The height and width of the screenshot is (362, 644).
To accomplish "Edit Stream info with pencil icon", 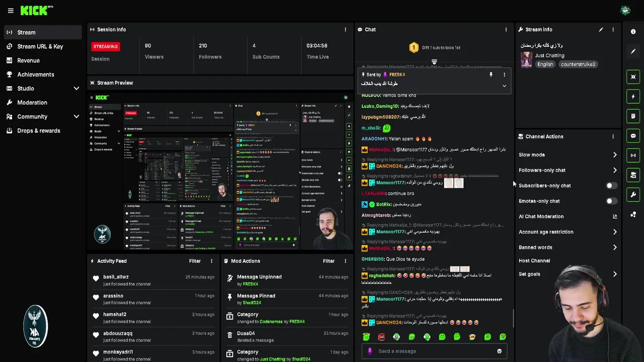I will click(x=601, y=30).
